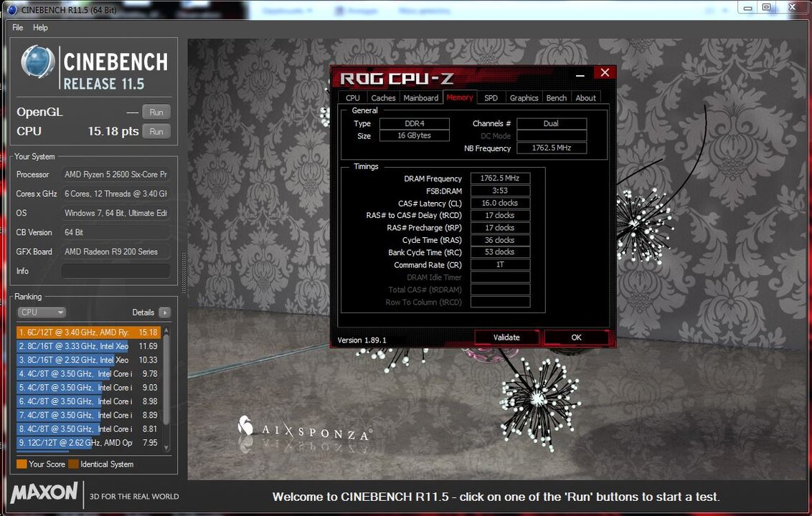The height and width of the screenshot is (516, 812).
Task: Run the OpenGL benchmark
Action: click(x=156, y=112)
